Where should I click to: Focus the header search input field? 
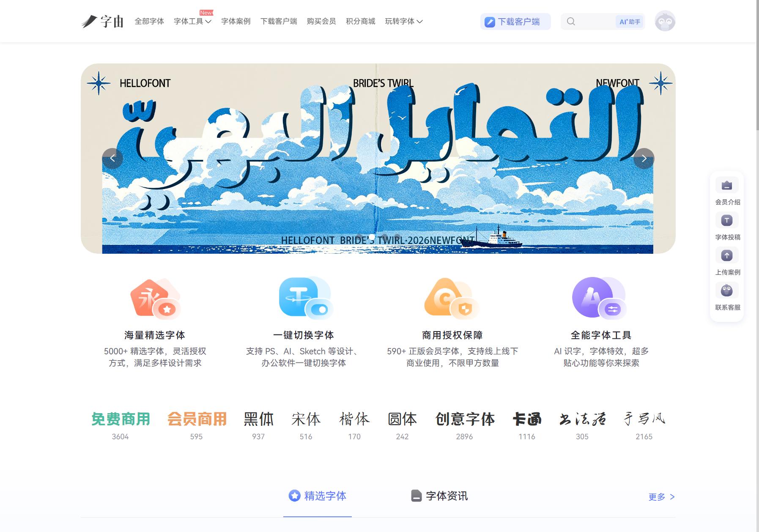coord(595,22)
